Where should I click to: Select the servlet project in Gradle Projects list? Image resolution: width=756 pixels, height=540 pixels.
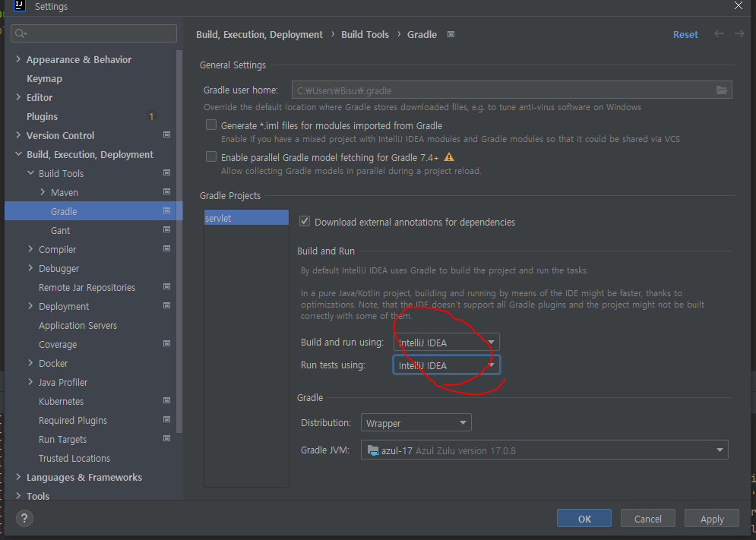pos(246,218)
